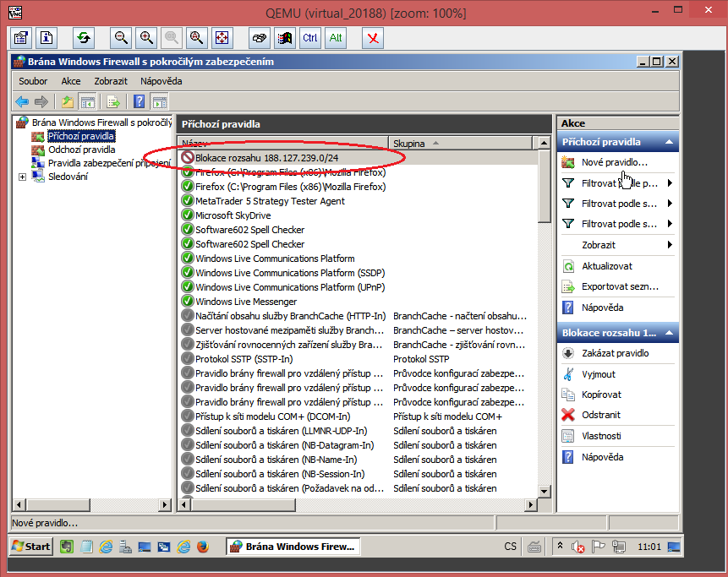Open the Soubor menu

point(33,81)
